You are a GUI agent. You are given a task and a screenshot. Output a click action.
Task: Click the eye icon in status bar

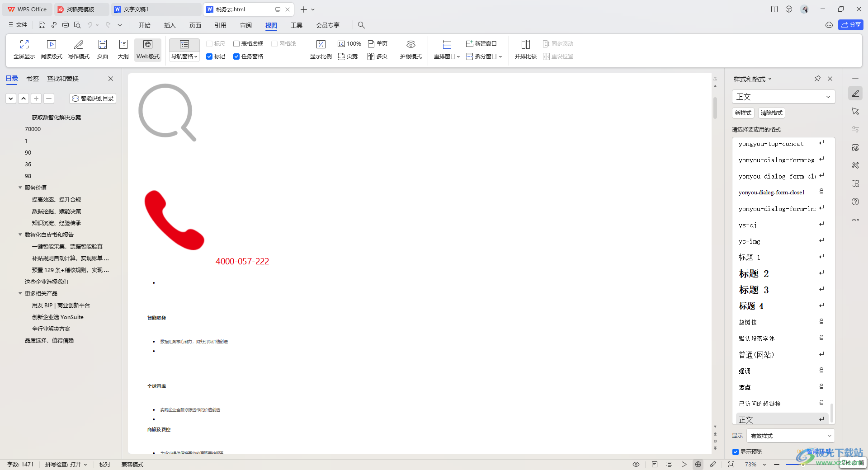pos(636,465)
